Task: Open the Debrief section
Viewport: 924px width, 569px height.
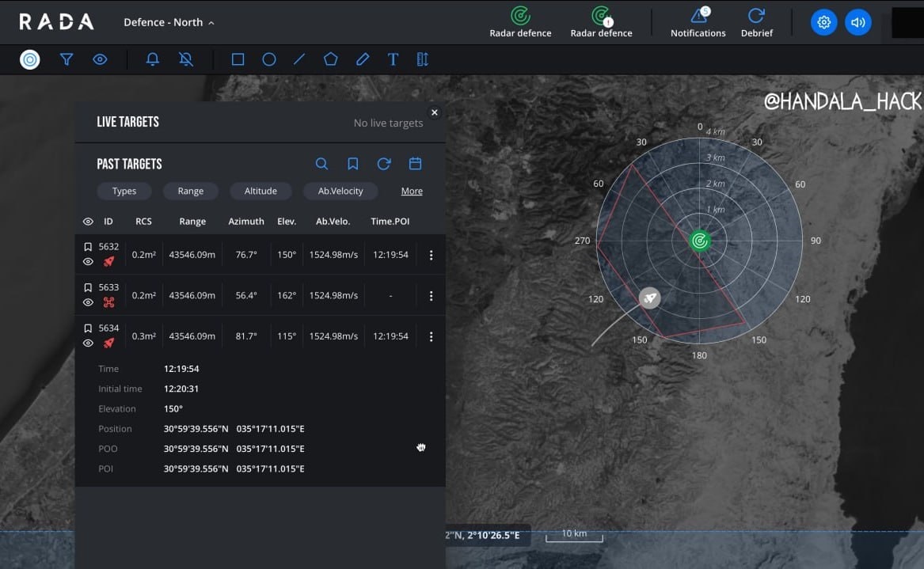Action: click(x=756, y=22)
